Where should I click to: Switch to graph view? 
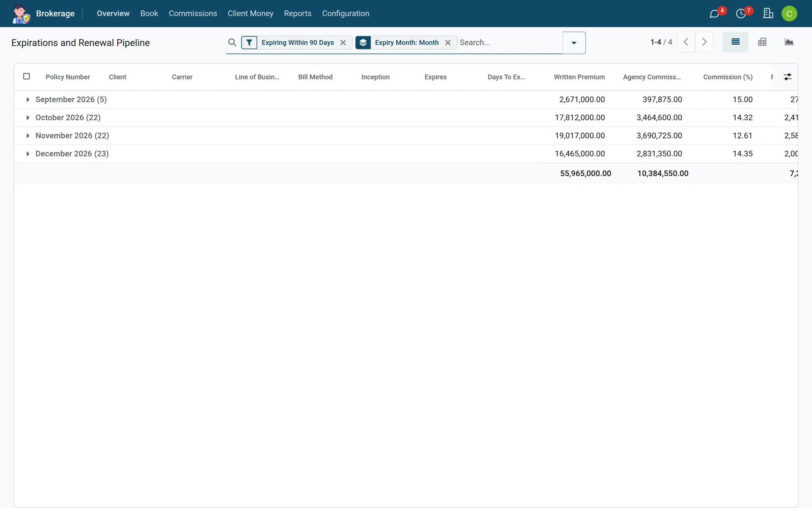tap(789, 42)
